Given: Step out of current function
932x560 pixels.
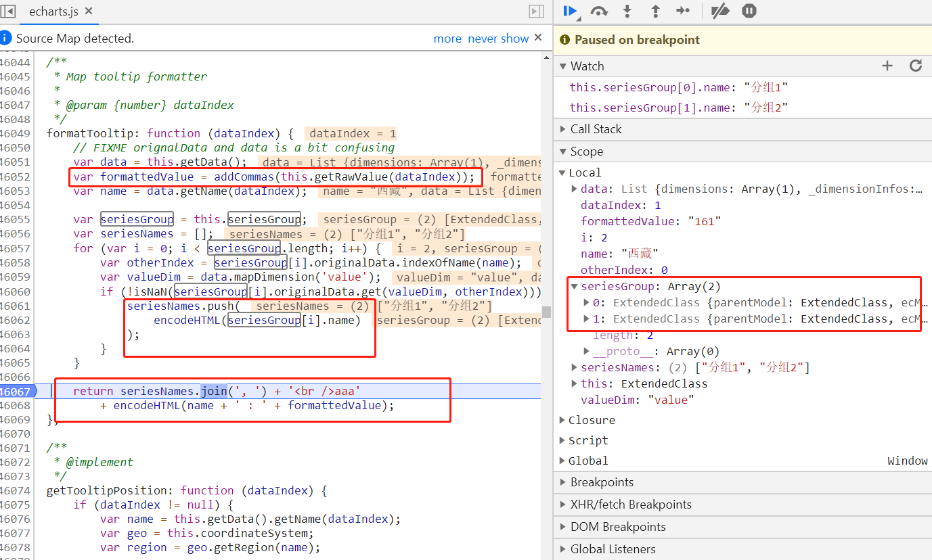Looking at the screenshot, I should (x=655, y=11).
